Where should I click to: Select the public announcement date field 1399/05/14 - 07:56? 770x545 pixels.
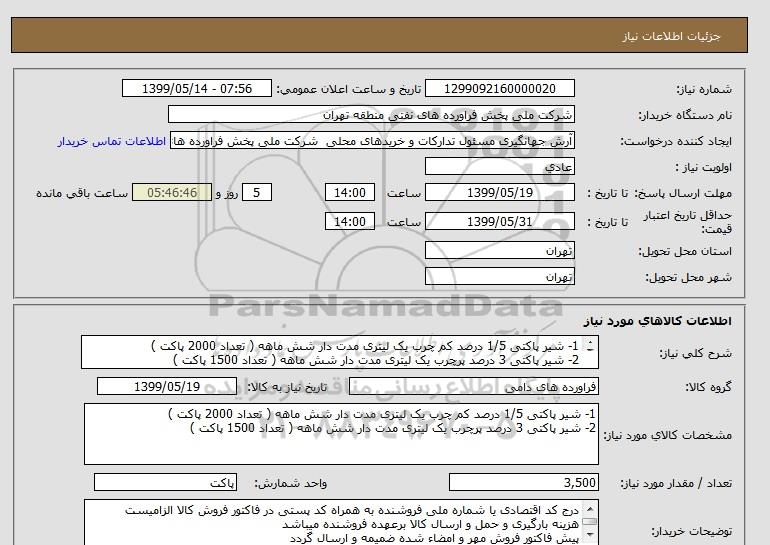196,88
